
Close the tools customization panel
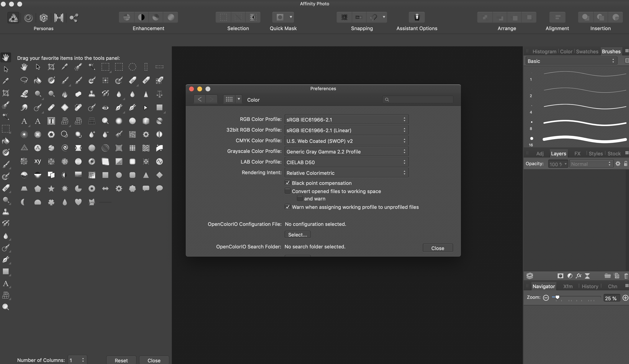pyautogui.click(x=154, y=360)
